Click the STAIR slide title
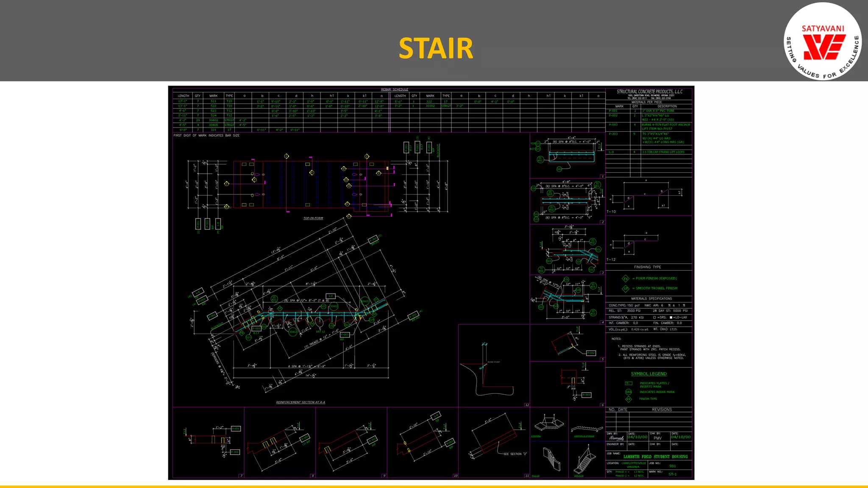This screenshot has height=488, width=868. [x=436, y=48]
